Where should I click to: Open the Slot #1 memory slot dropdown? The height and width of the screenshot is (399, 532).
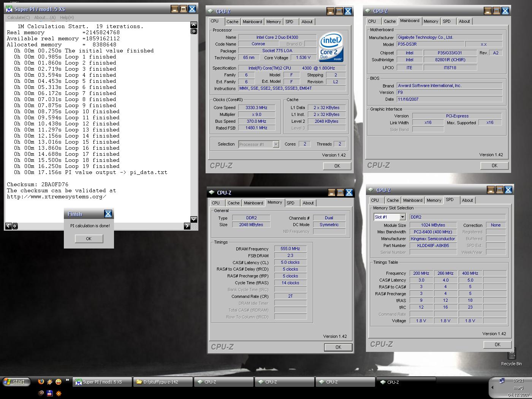pos(402,217)
